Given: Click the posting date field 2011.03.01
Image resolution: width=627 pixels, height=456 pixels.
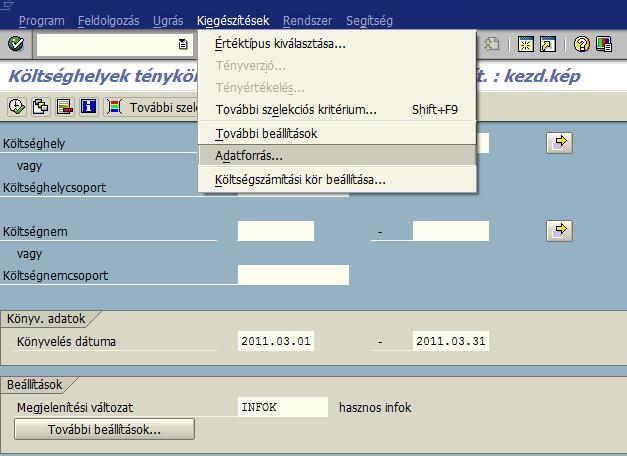Looking at the screenshot, I should point(276,341).
